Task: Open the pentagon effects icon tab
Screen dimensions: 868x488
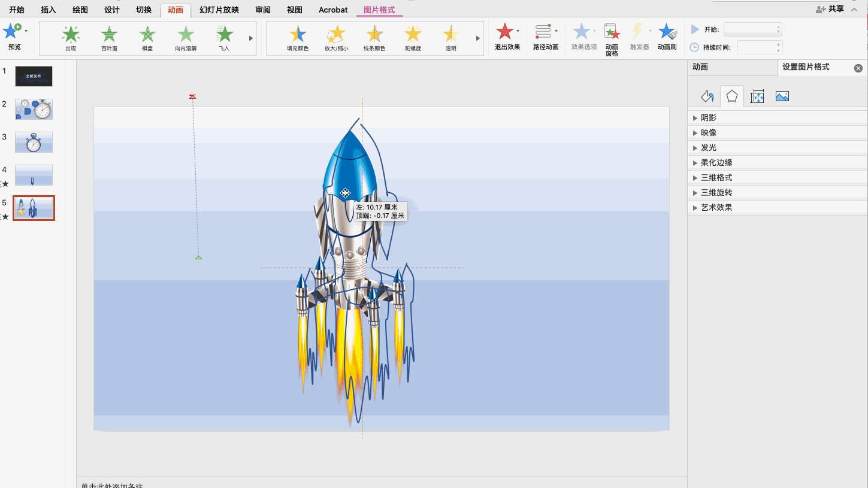Action: coord(732,96)
